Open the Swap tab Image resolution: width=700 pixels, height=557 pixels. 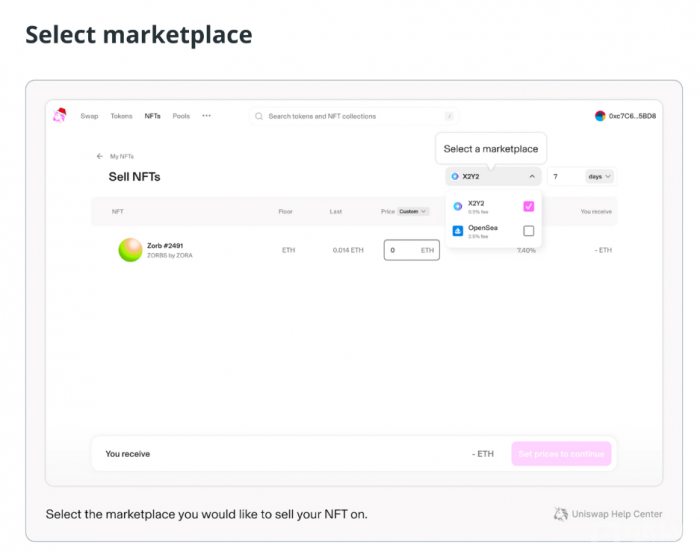pos(89,116)
